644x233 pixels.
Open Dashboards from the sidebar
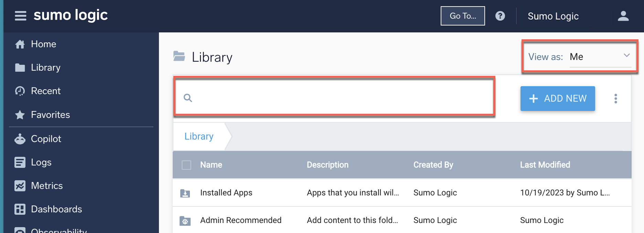tap(56, 209)
